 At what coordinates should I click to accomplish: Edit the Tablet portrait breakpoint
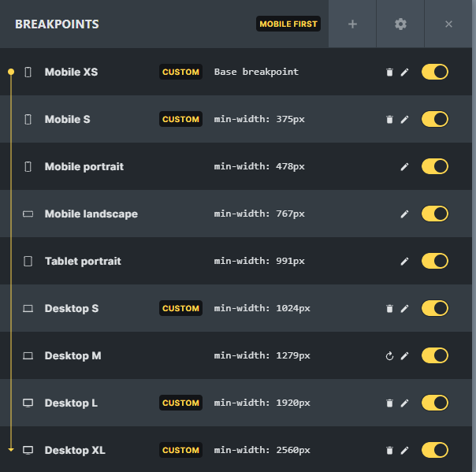(404, 262)
